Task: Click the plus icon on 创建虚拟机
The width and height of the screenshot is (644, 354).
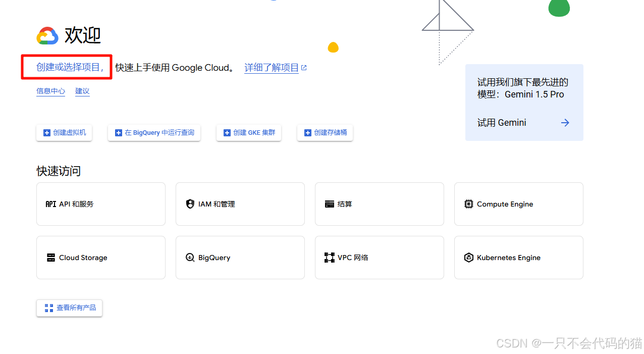Action: pos(47,133)
